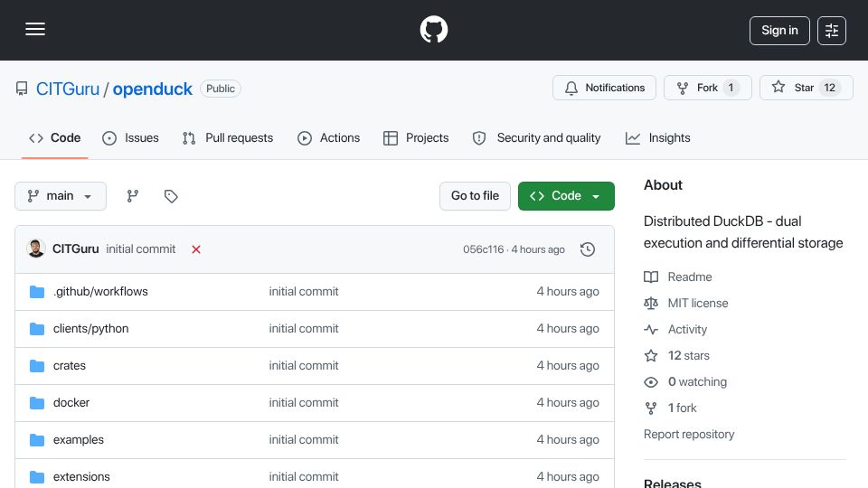View branches via branch icon
This screenshot has height=488, width=868.
132,196
